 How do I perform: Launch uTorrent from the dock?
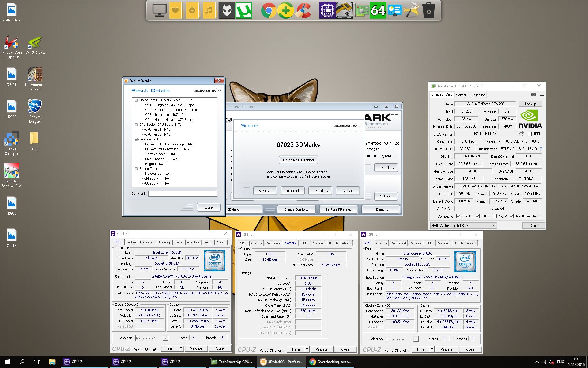(x=244, y=10)
